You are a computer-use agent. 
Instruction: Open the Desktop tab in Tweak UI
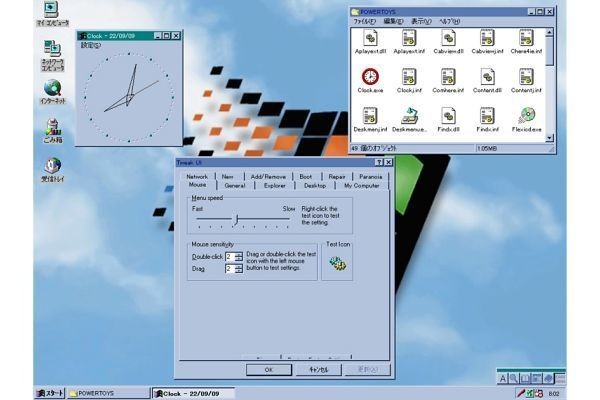coord(315,186)
